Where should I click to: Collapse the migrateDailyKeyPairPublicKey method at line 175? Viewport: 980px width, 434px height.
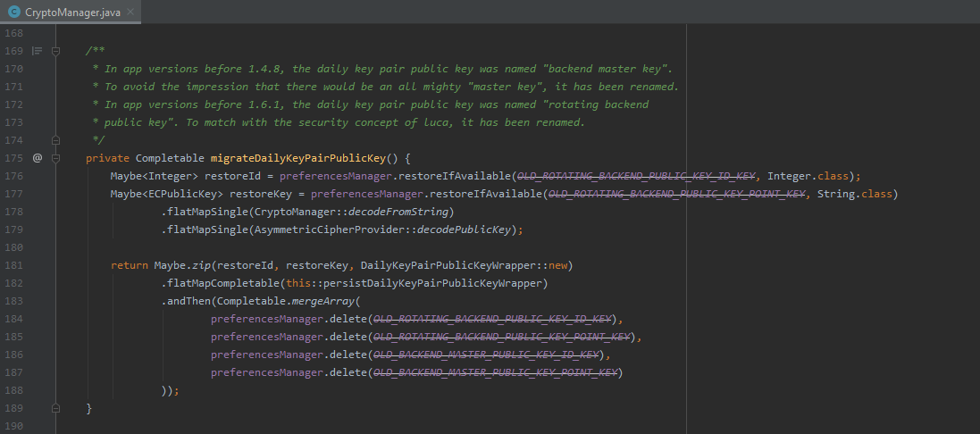point(55,158)
